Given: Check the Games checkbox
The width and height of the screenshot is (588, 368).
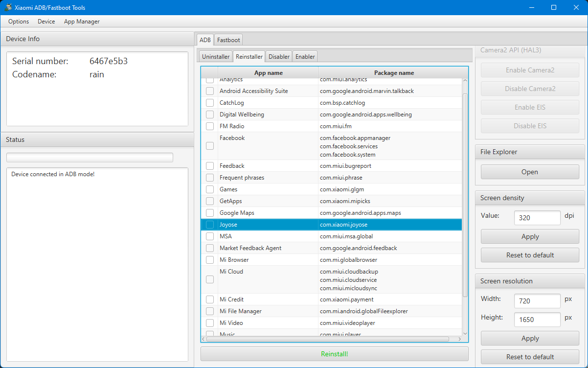Looking at the screenshot, I should tap(210, 189).
